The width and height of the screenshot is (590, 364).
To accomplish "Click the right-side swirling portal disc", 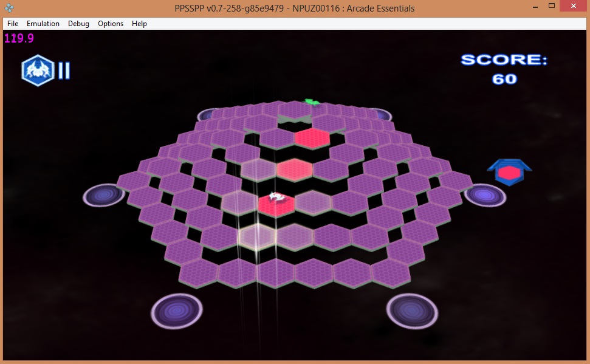I will pyautogui.click(x=485, y=194).
